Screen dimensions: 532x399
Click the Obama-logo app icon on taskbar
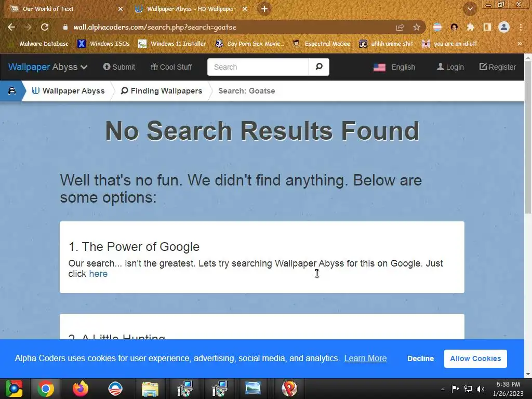(x=115, y=389)
